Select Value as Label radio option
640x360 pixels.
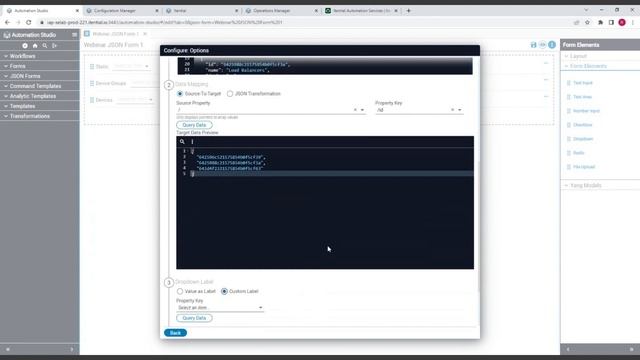point(180,291)
